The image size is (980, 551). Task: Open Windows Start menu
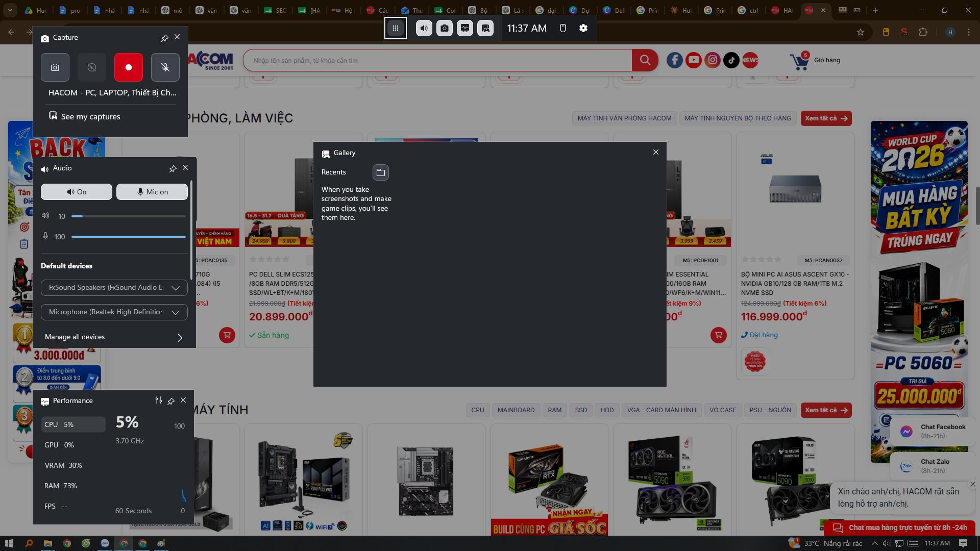9,543
